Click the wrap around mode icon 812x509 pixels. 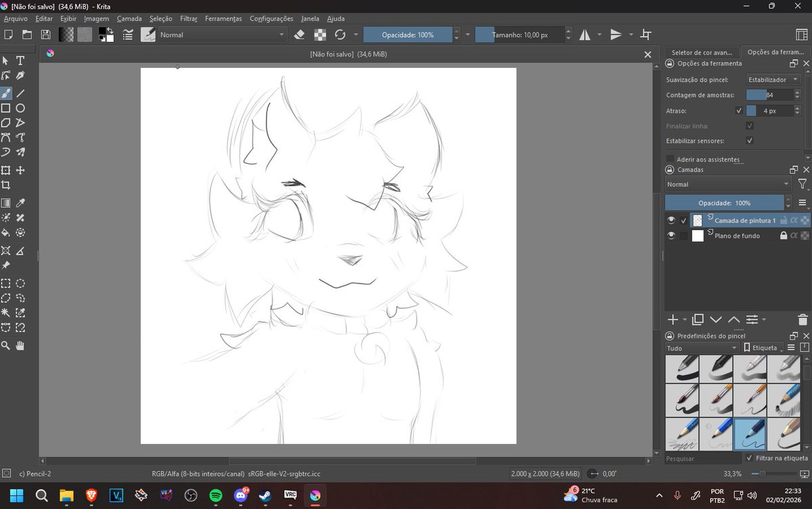[646, 35]
